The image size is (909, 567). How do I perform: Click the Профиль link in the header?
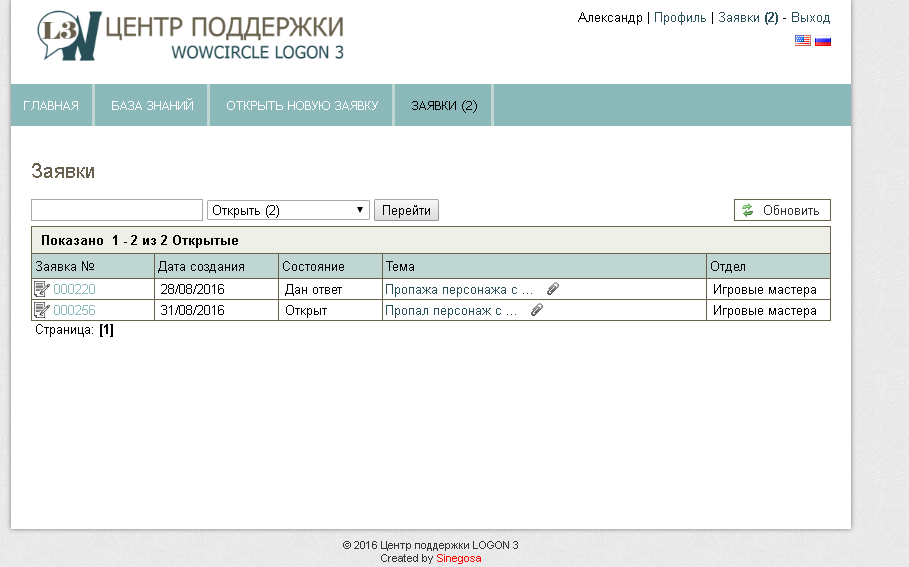pyautogui.click(x=680, y=18)
